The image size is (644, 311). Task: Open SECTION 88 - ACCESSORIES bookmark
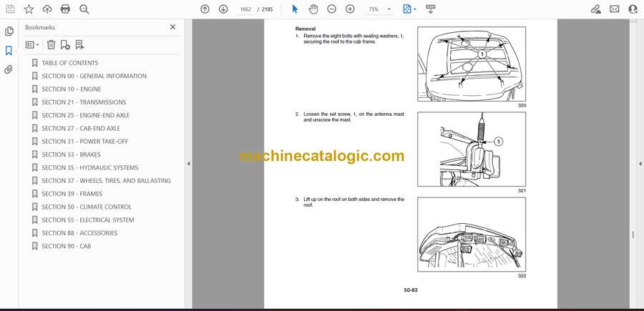point(79,233)
